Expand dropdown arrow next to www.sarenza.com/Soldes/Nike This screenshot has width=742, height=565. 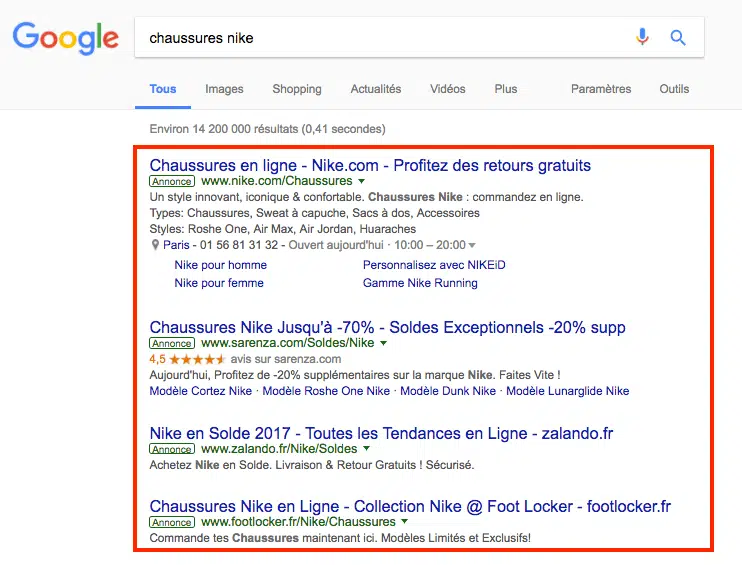pos(383,343)
